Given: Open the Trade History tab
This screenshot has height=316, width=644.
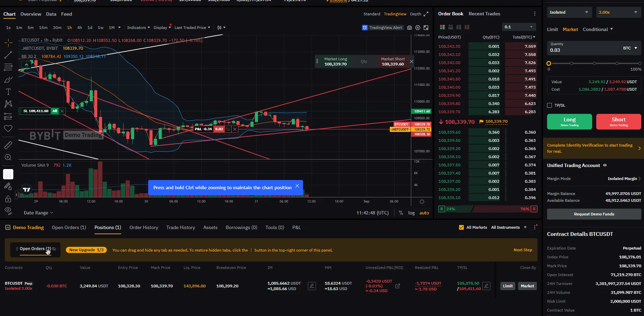Looking at the screenshot, I should click(x=181, y=227).
